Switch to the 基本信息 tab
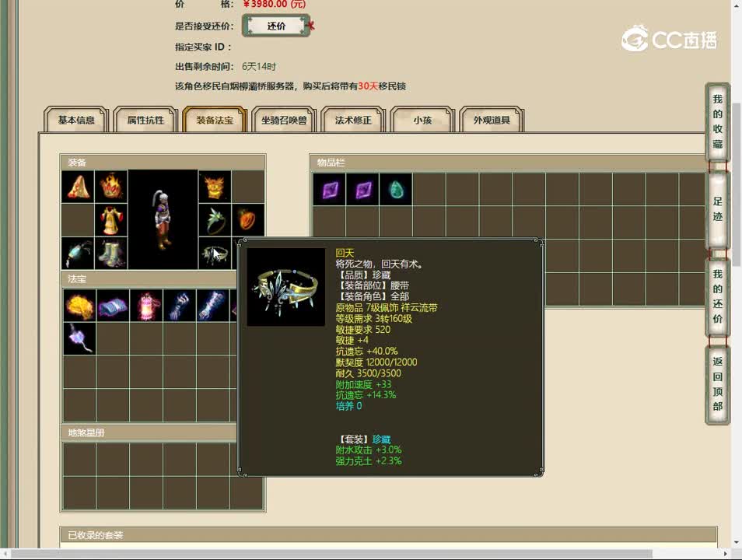 (75, 121)
